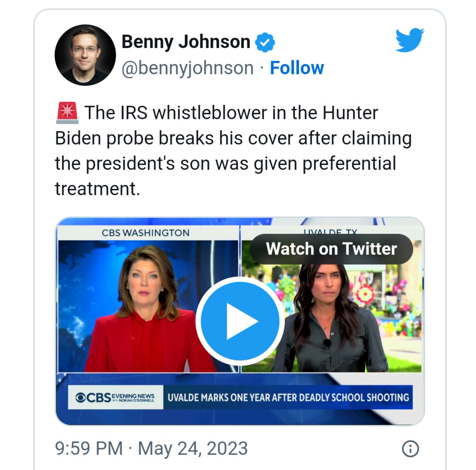Image resolution: width=476 pixels, height=470 pixels.
Task: Click the May 24, 2023 date
Action: pyautogui.click(x=193, y=449)
